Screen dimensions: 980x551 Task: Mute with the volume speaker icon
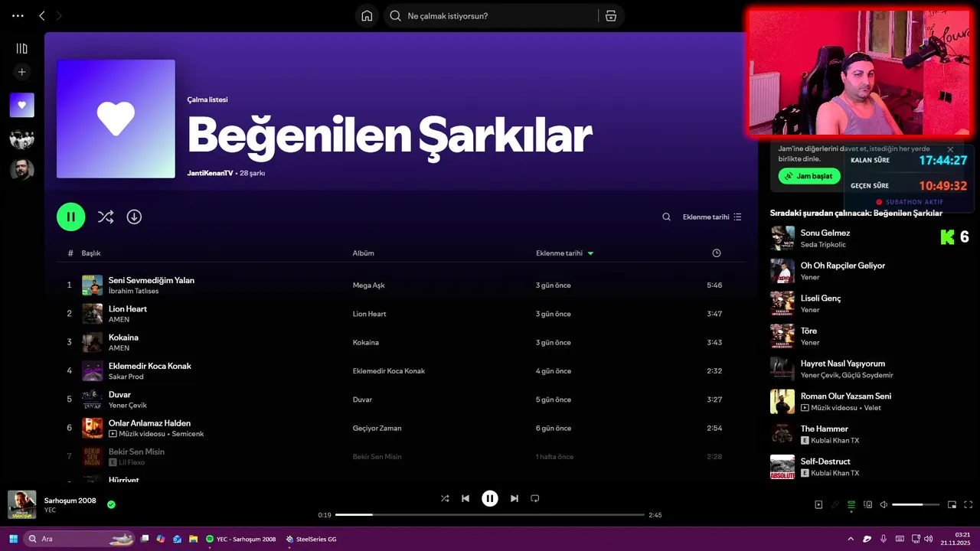884,504
